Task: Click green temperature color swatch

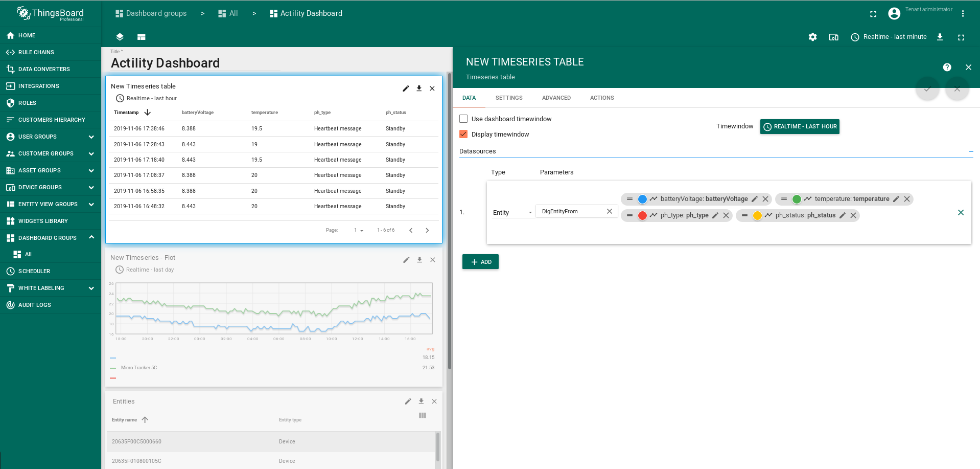Action: pos(797,199)
